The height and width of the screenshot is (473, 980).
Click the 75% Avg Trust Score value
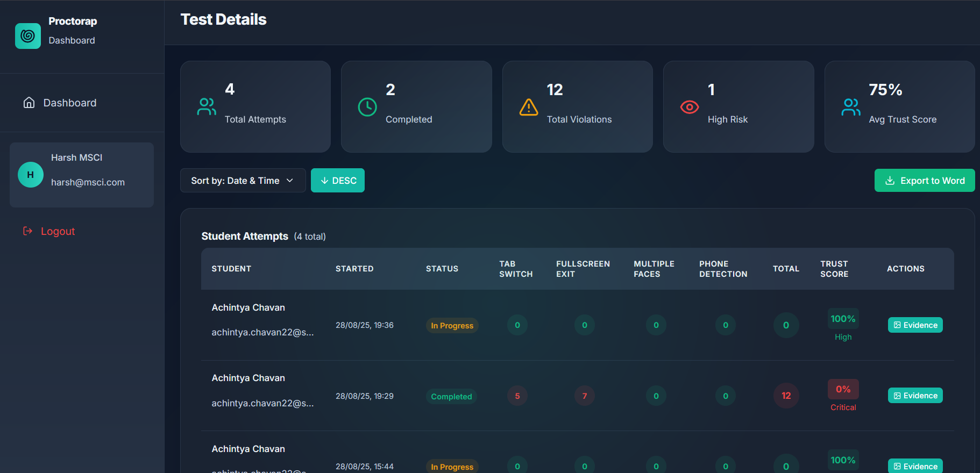(885, 90)
